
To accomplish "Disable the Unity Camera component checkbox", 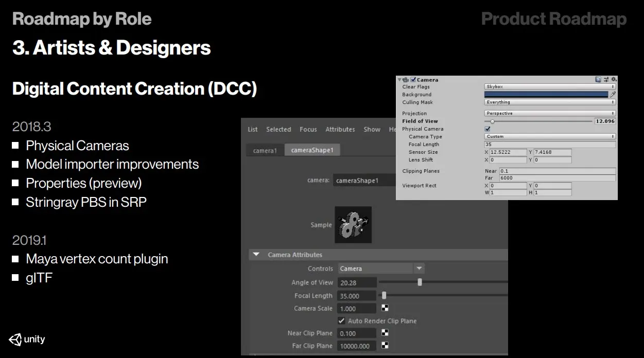I will (x=413, y=80).
